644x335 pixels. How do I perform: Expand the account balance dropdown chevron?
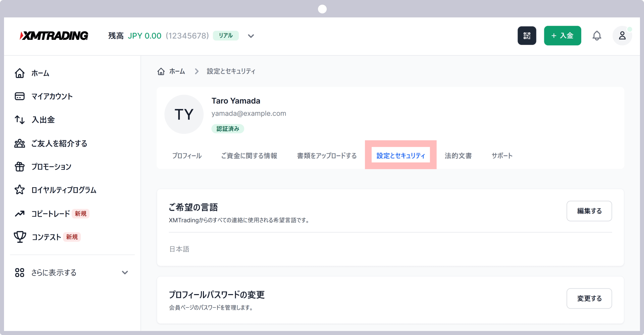click(251, 36)
